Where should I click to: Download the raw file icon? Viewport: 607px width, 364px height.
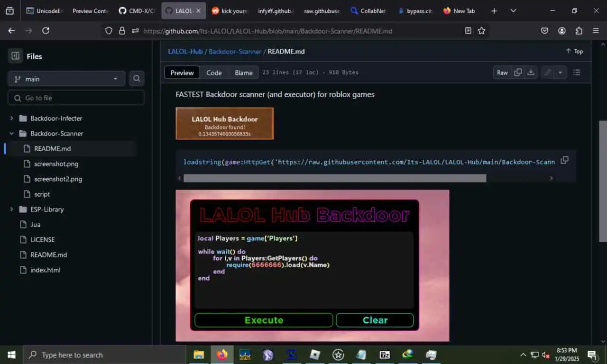click(531, 73)
